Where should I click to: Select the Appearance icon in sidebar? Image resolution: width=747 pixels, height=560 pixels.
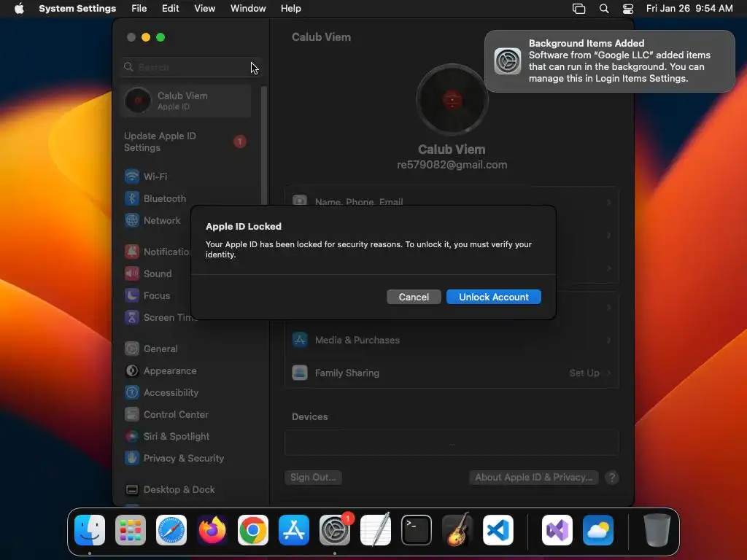[132, 370]
